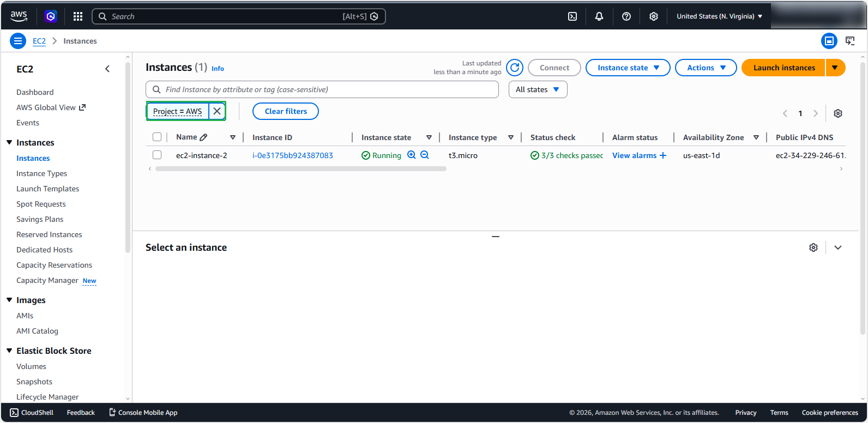Open the Amazon Q icon in top bar
Viewport: 868px width, 423px height.
tap(51, 16)
